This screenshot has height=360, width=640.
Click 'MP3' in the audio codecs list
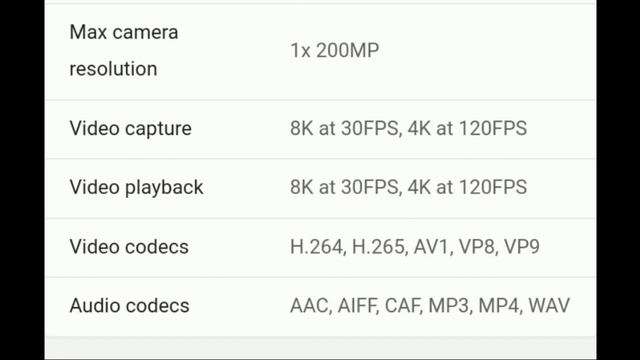[x=448, y=306]
